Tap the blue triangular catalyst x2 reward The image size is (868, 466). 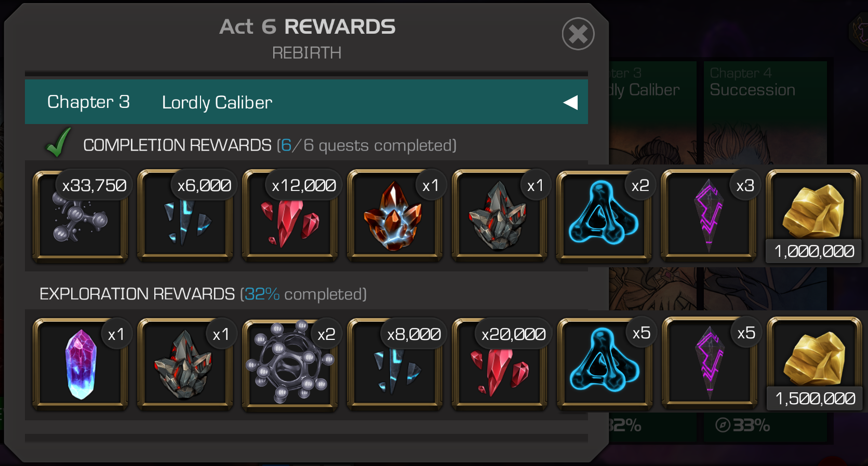(604, 215)
